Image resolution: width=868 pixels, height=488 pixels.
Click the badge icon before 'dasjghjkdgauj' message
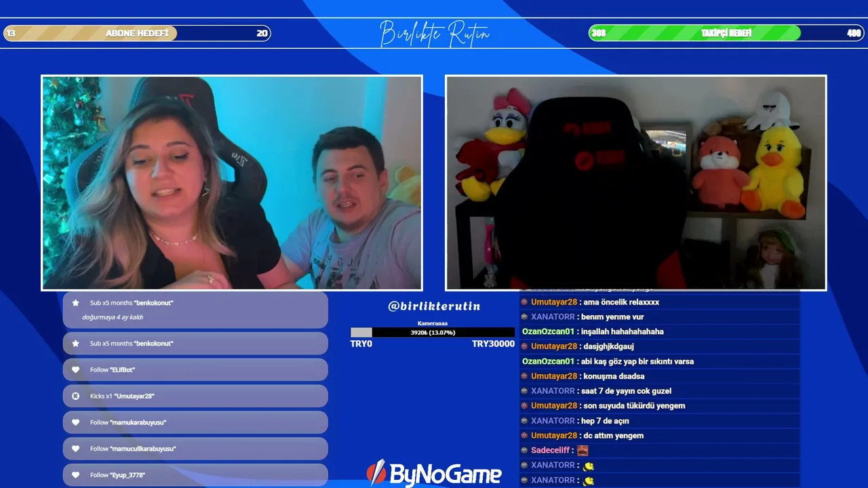point(524,346)
